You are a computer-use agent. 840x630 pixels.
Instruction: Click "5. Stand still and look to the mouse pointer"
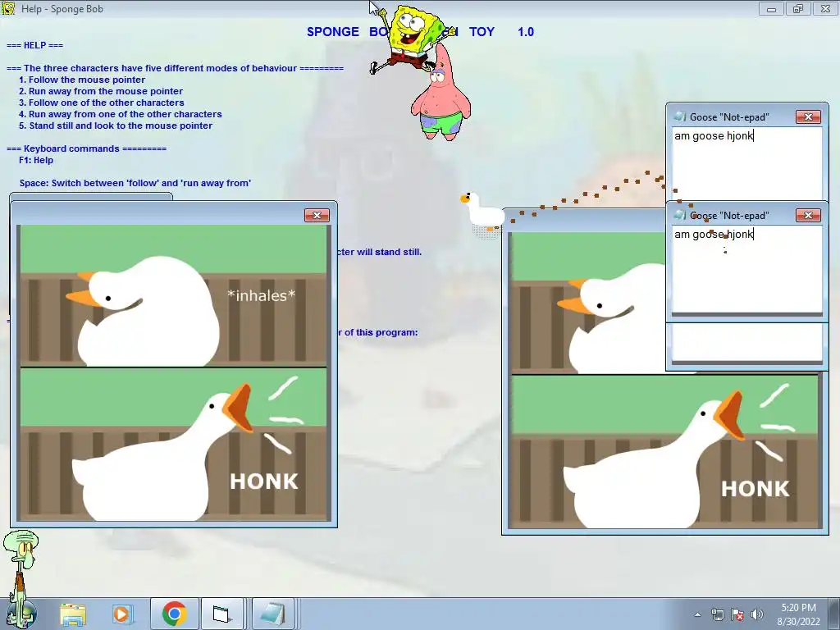pyautogui.click(x=115, y=126)
